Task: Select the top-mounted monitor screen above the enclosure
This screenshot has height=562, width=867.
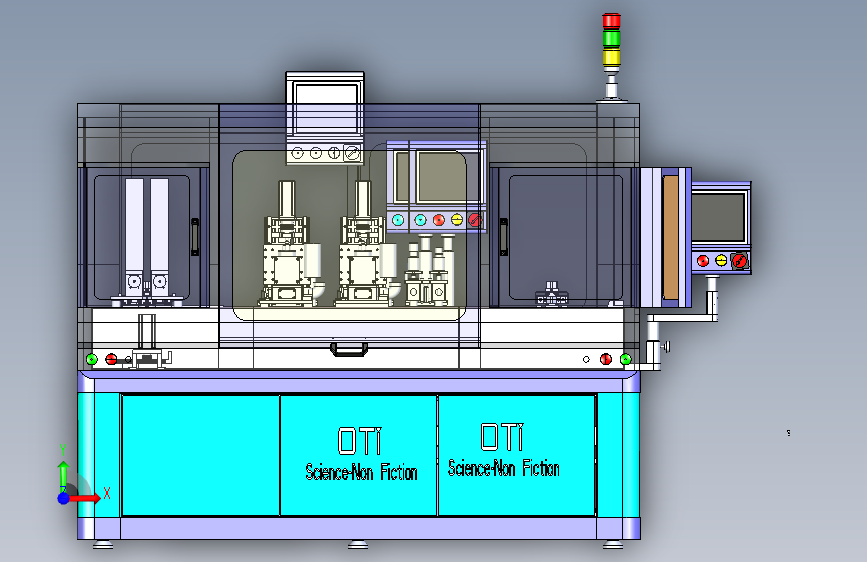Action: click(328, 108)
